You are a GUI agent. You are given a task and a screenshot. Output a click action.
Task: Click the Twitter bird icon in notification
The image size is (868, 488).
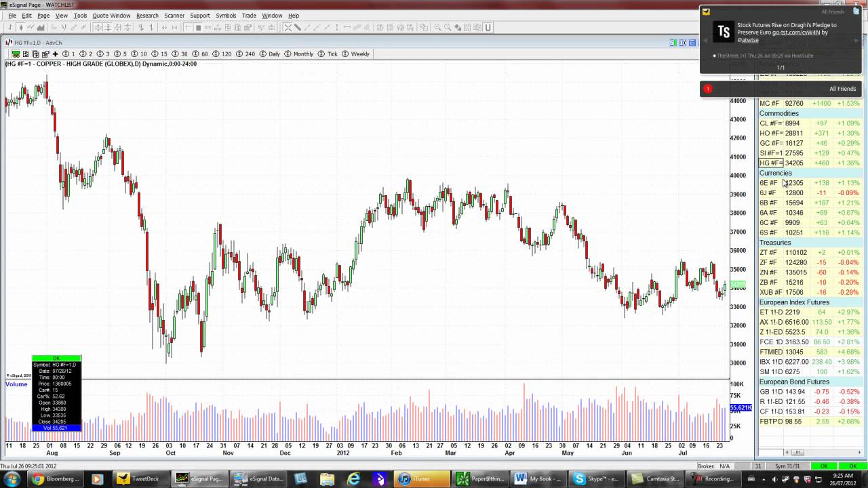(x=856, y=12)
